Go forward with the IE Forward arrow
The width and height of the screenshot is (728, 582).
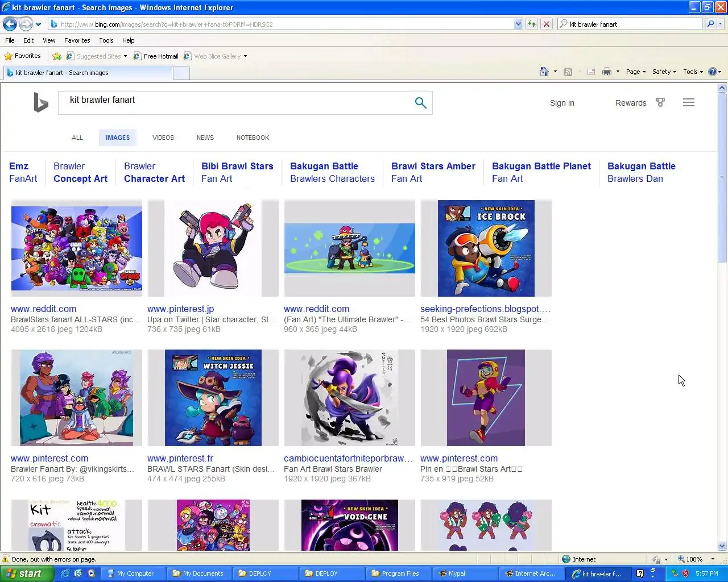(x=26, y=24)
